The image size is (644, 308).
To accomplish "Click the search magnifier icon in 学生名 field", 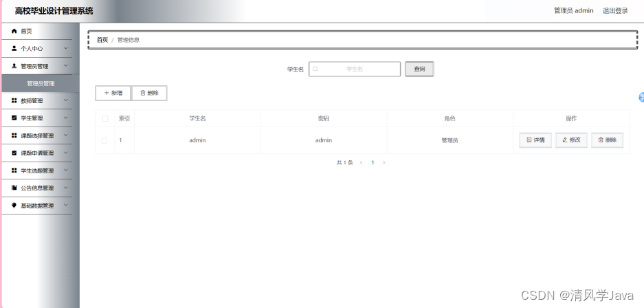I will 315,69.
